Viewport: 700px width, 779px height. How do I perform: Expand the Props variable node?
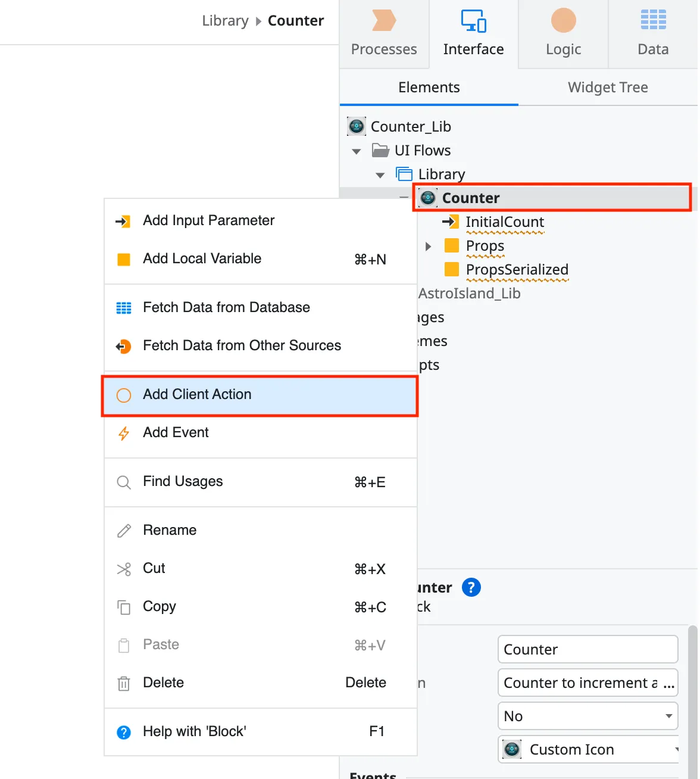pyautogui.click(x=429, y=246)
